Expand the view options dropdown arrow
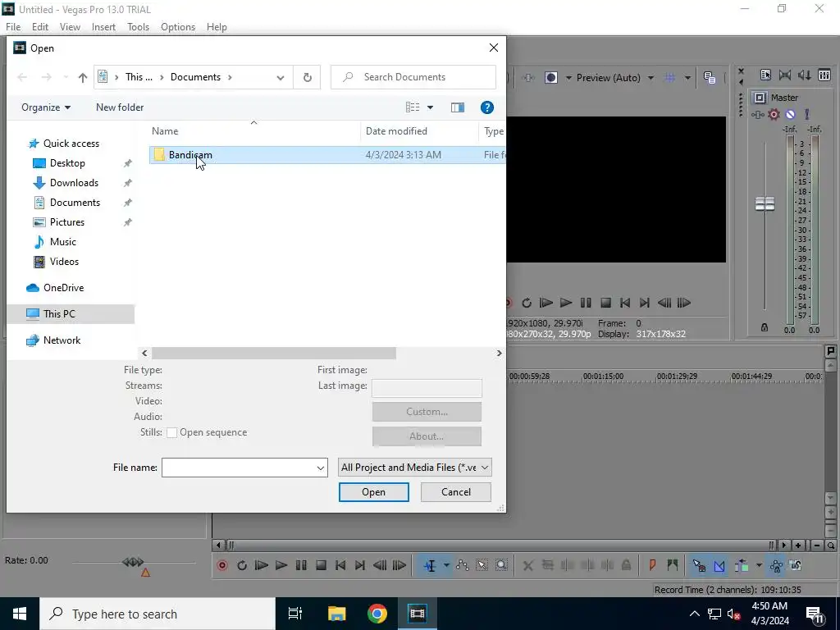This screenshot has height=630, width=840. [430, 107]
